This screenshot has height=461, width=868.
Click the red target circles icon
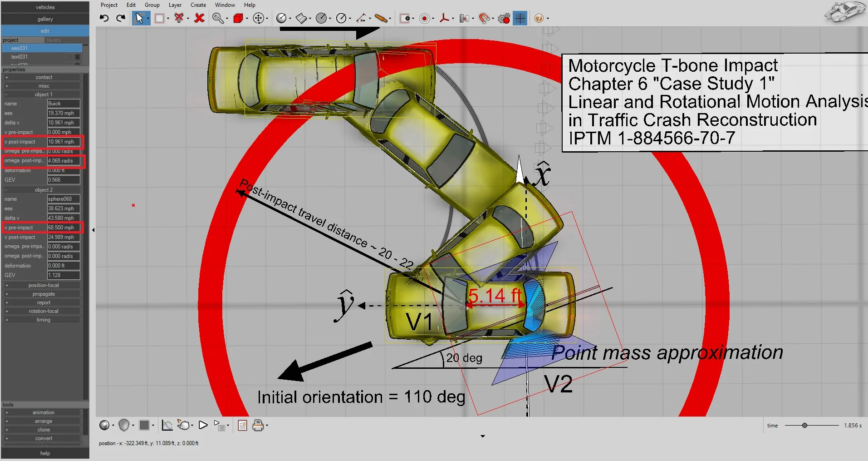tap(425, 18)
